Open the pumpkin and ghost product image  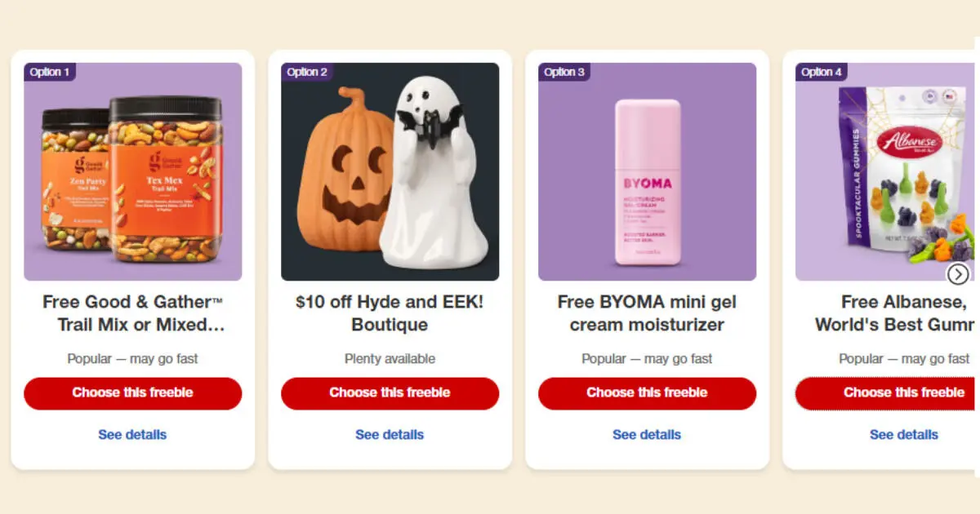pyautogui.click(x=390, y=172)
